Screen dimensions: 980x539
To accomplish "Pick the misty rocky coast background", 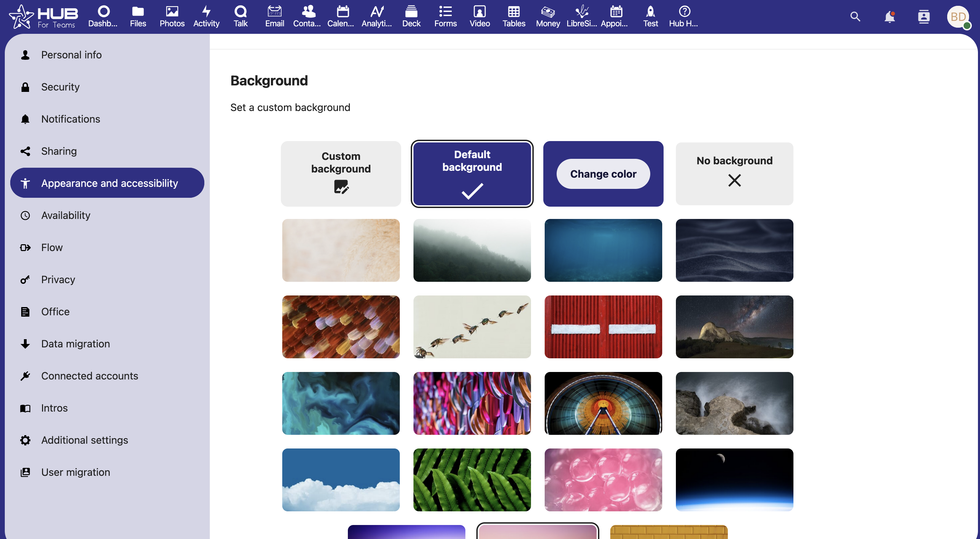I will (734, 403).
